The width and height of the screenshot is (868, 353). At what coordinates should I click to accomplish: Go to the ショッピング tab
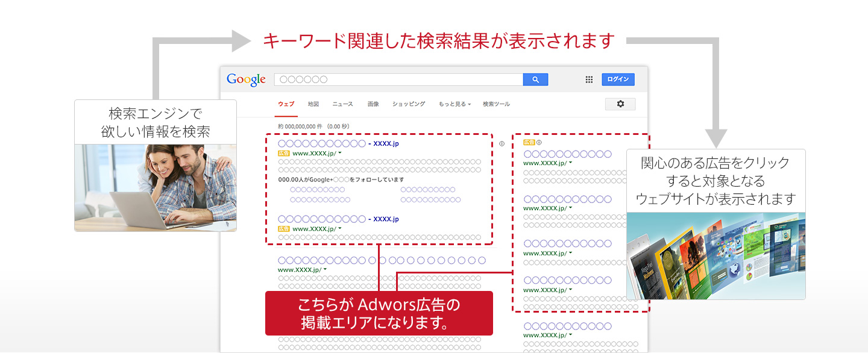408,104
